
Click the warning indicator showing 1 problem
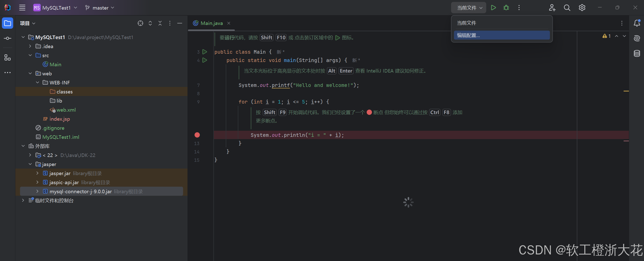(607, 36)
